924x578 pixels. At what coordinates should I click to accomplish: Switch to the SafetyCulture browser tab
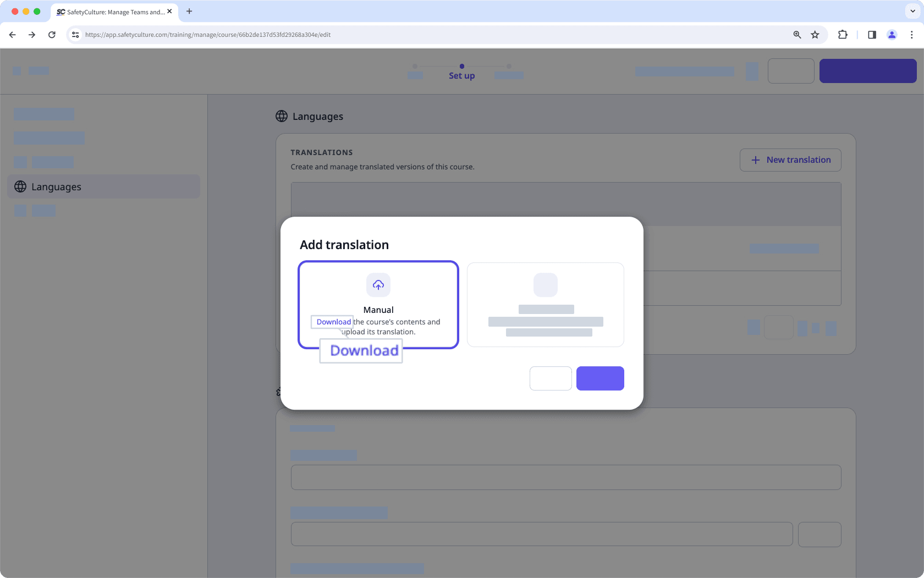(x=110, y=12)
